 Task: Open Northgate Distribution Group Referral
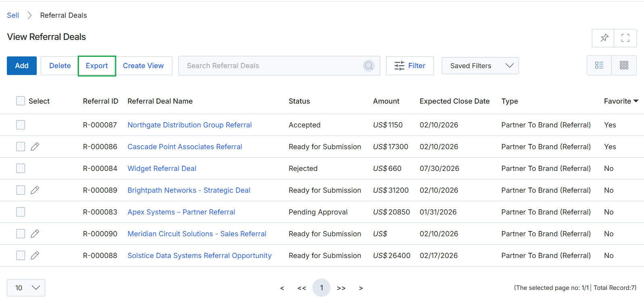click(190, 125)
